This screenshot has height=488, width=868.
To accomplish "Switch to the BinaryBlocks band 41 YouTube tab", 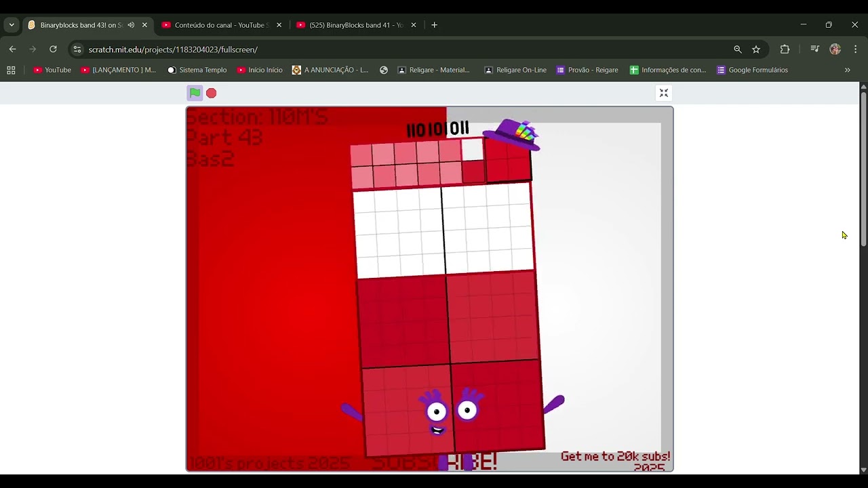I will [357, 25].
